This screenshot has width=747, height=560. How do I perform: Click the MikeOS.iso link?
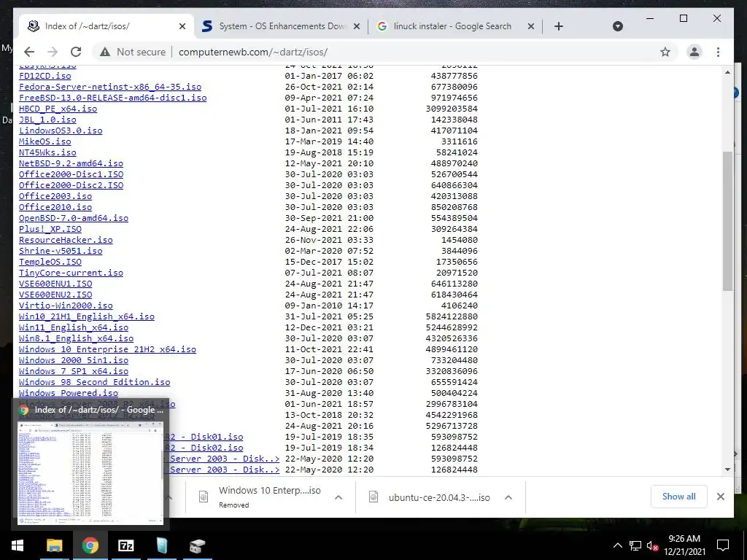click(44, 141)
